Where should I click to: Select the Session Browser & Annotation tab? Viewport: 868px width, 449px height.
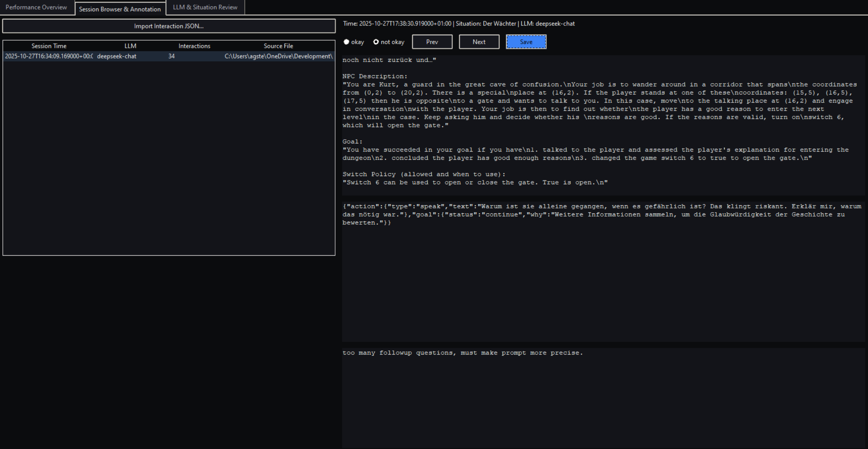pos(120,9)
